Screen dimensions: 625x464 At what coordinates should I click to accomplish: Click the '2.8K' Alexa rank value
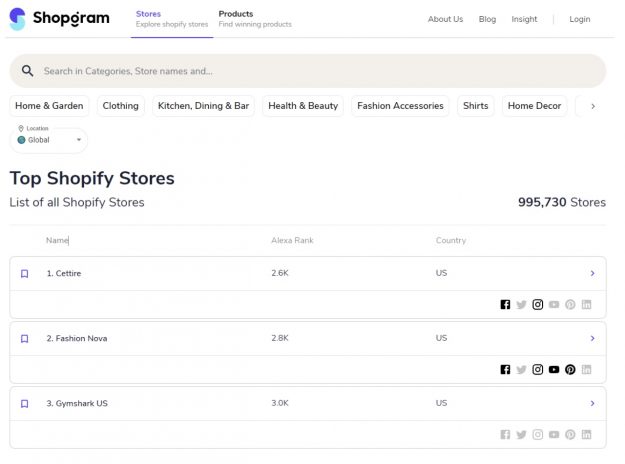(280, 338)
